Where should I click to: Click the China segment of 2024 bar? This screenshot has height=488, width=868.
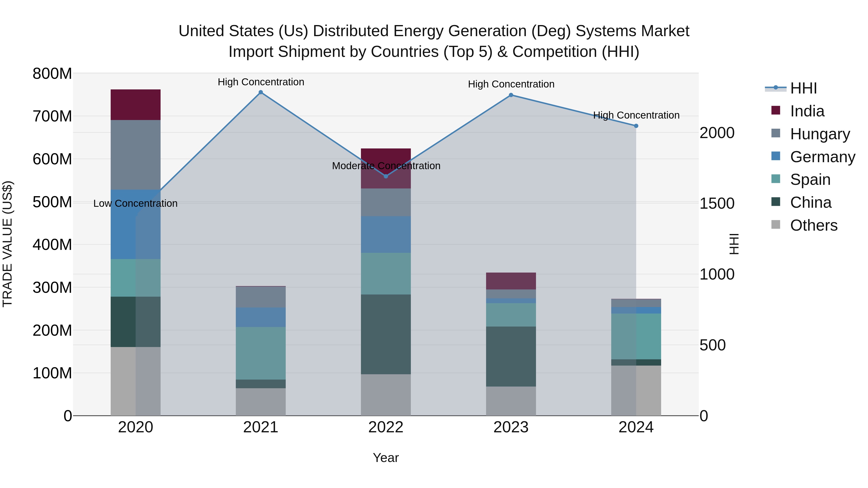636,362
